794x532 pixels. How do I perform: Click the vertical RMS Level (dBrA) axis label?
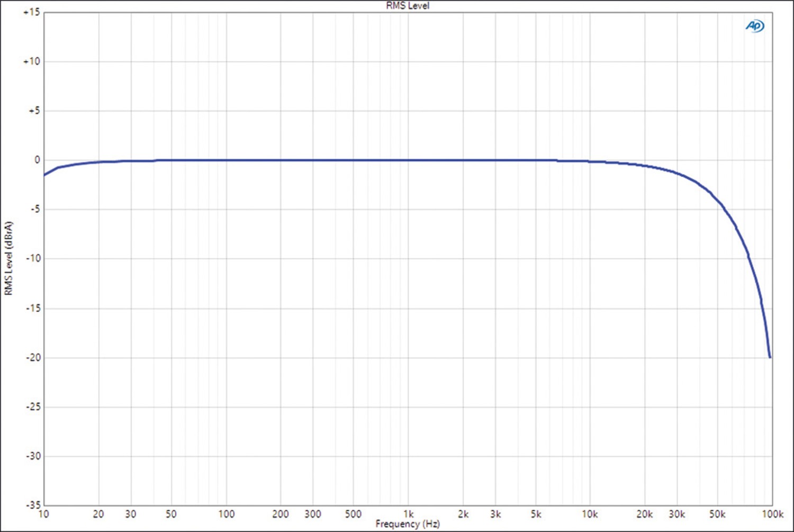coord(8,258)
